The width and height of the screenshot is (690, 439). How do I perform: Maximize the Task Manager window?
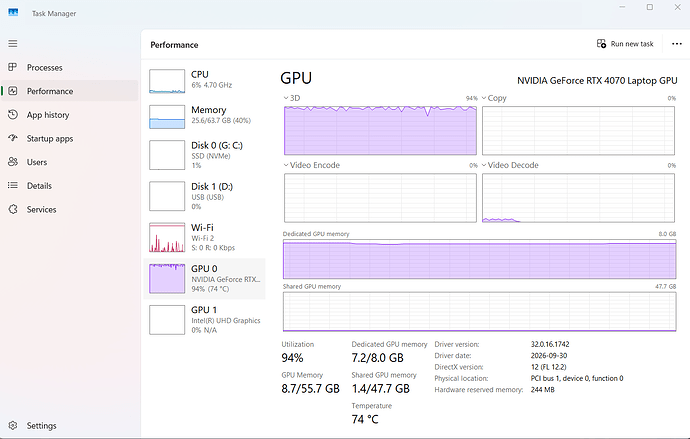[x=650, y=7]
